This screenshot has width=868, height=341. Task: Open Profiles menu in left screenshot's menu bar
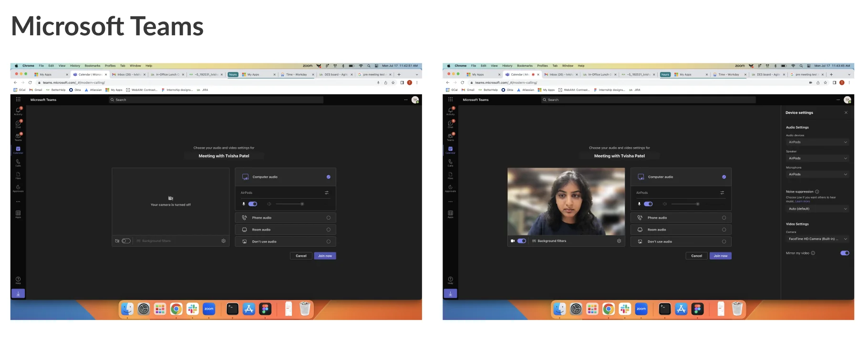pyautogui.click(x=110, y=66)
